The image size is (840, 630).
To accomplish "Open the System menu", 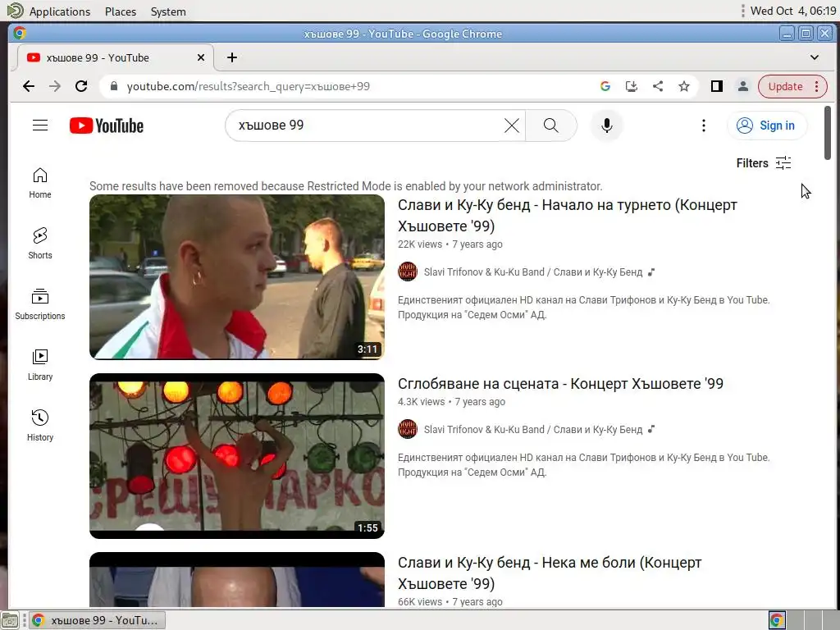I will tap(168, 11).
